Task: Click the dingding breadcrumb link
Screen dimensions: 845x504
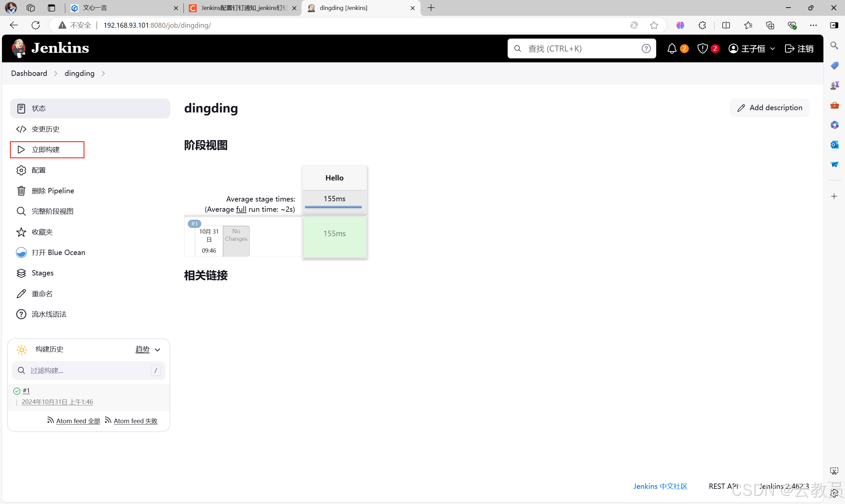Action: tap(80, 73)
